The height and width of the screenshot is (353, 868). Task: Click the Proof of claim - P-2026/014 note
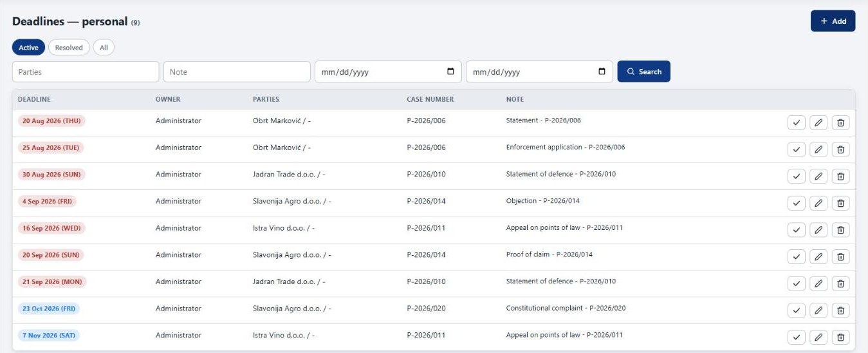point(549,254)
